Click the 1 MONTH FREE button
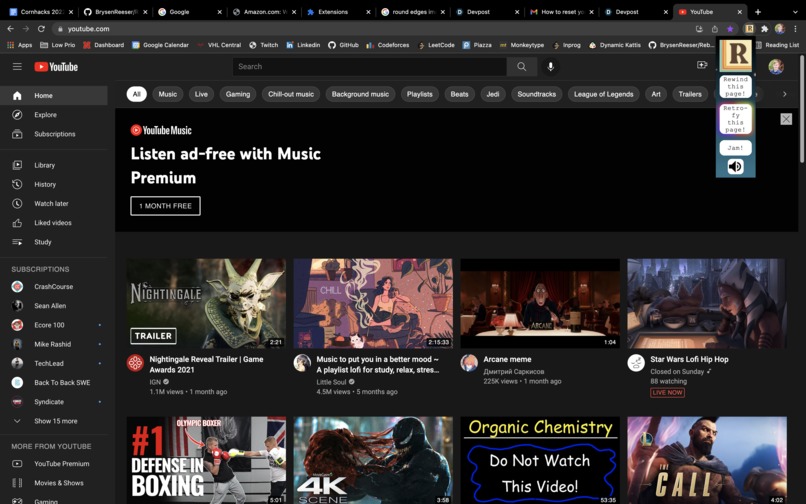 166,206
